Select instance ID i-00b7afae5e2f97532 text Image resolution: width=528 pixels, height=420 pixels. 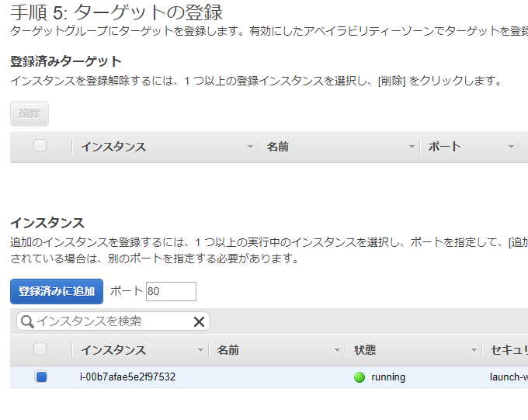127,377
